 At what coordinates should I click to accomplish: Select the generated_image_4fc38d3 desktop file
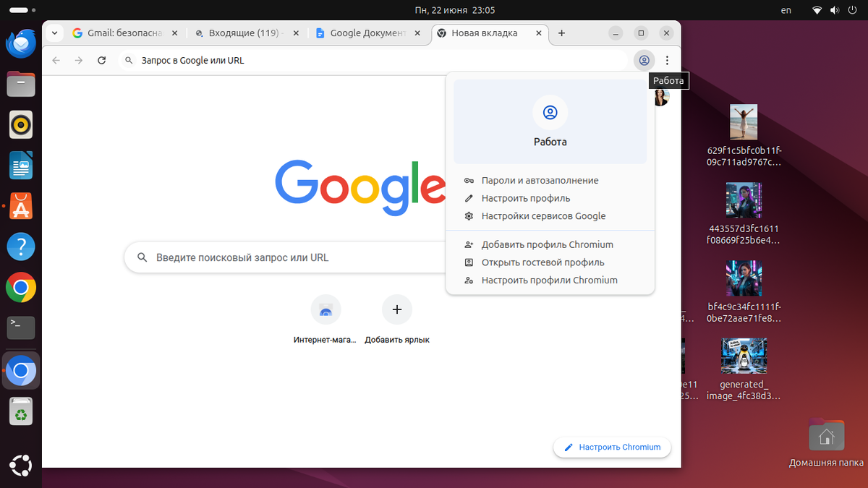(x=744, y=369)
